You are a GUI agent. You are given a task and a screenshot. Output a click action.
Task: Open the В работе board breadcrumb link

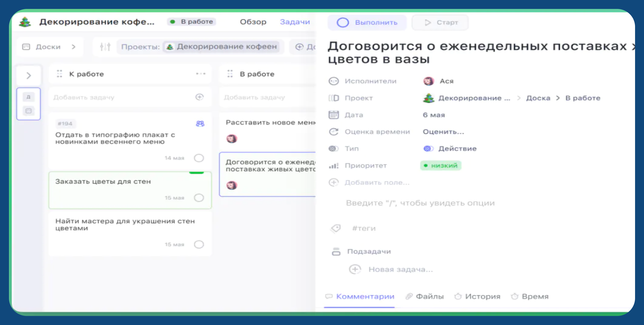(583, 98)
